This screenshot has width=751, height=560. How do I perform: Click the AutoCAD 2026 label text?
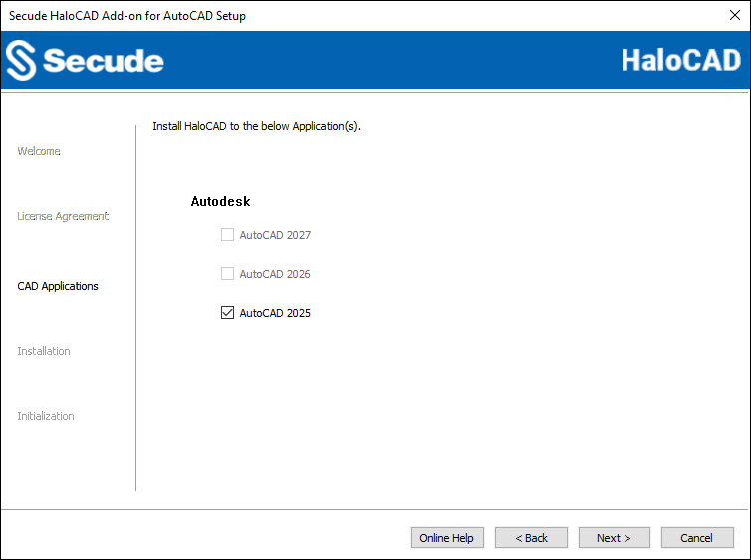point(275,274)
